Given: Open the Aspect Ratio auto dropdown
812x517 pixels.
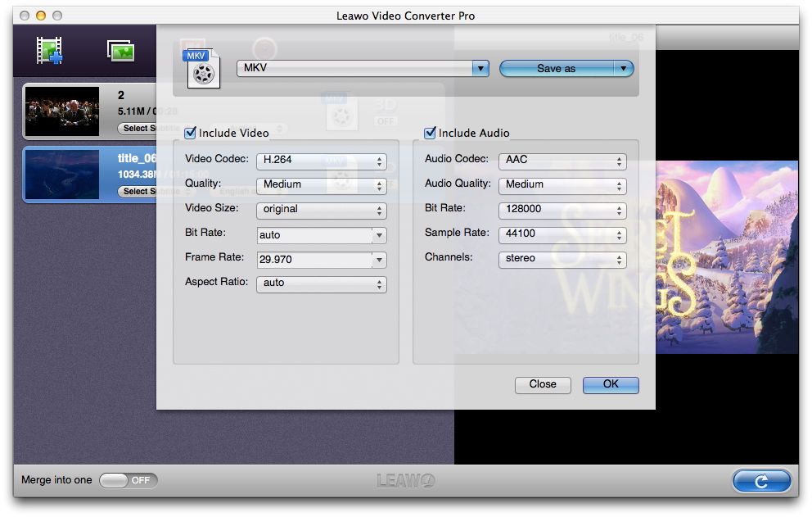Looking at the screenshot, I should pyautogui.click(x=322, y=283).
